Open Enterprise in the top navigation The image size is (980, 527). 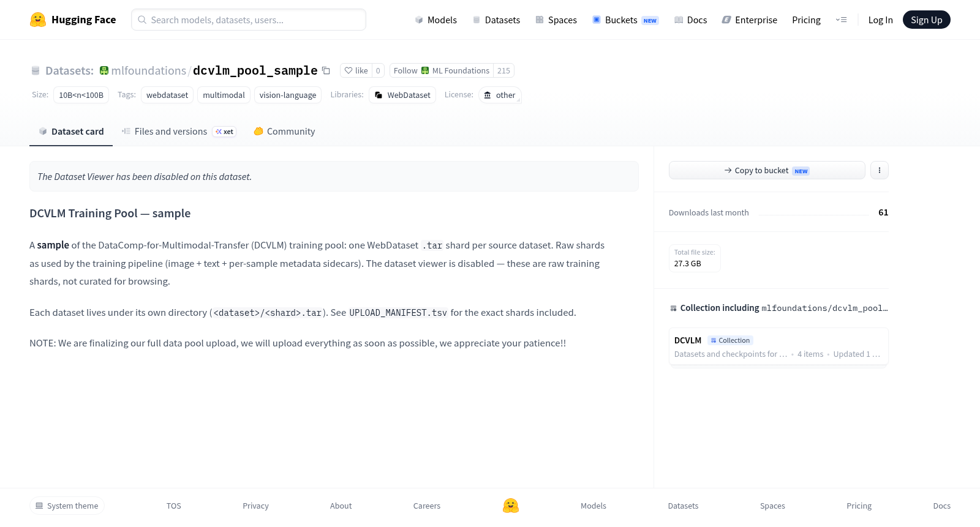(x=750, y=20)
